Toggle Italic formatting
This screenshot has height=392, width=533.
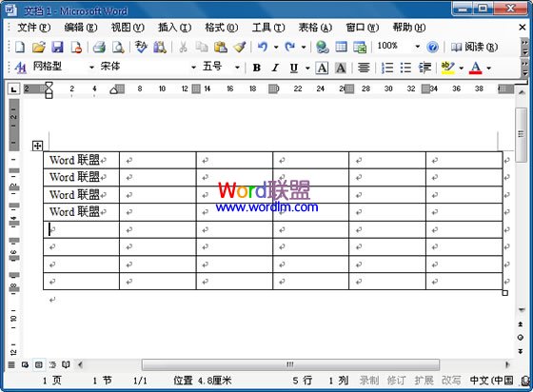275,68
